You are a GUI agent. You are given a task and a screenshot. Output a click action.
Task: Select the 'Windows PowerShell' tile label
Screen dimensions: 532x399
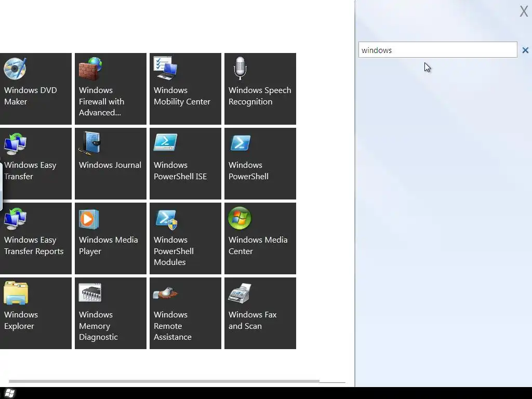coord(248,170)
